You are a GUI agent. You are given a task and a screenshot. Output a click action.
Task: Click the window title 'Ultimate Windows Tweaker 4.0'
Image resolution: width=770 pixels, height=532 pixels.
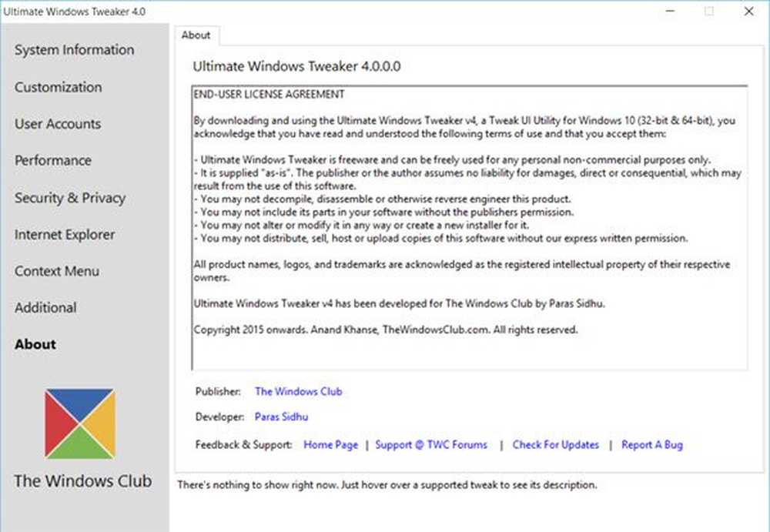click(x=75, y=12)
